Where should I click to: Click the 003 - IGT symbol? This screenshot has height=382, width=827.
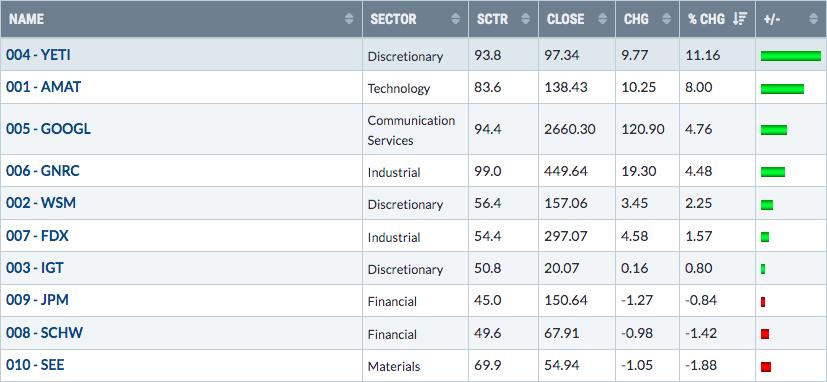[35, 268]
